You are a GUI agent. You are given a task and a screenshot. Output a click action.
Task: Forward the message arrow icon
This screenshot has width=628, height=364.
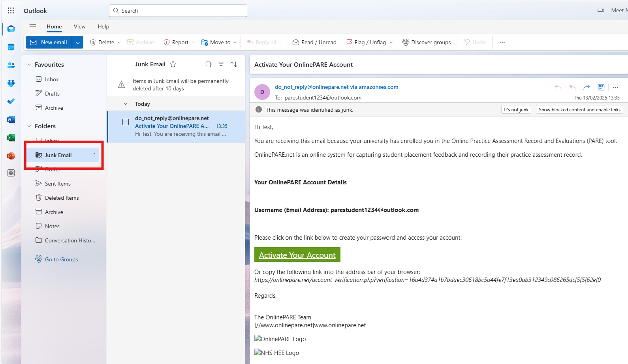point(587,87)
